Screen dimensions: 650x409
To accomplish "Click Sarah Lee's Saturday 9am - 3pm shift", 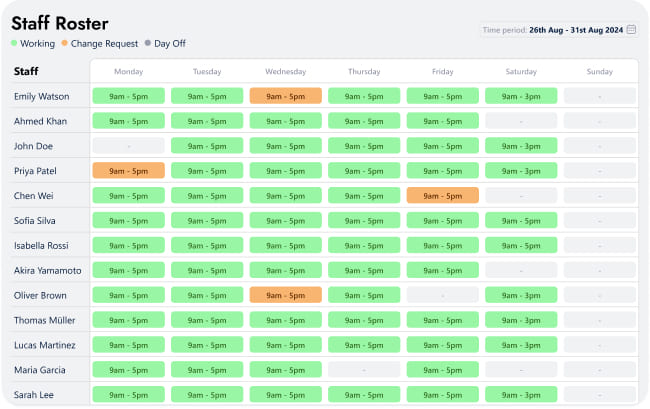I will [x=521, y=394].
